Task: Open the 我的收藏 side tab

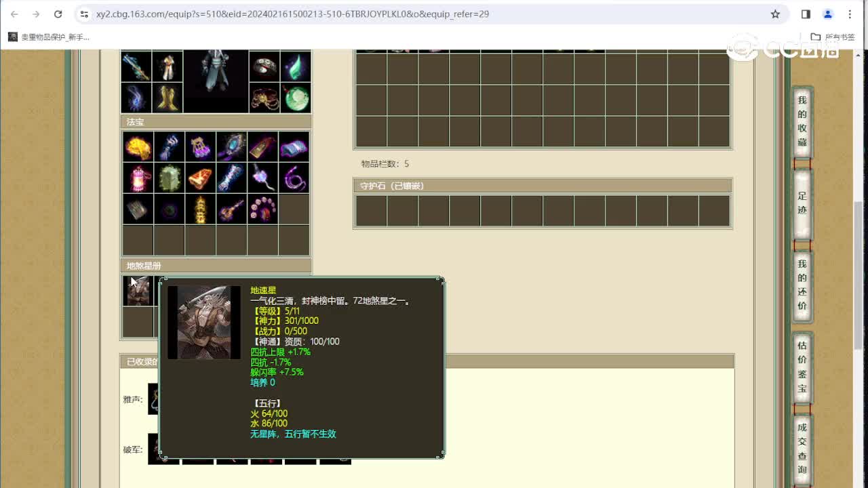Action: [x=802, y=121]
